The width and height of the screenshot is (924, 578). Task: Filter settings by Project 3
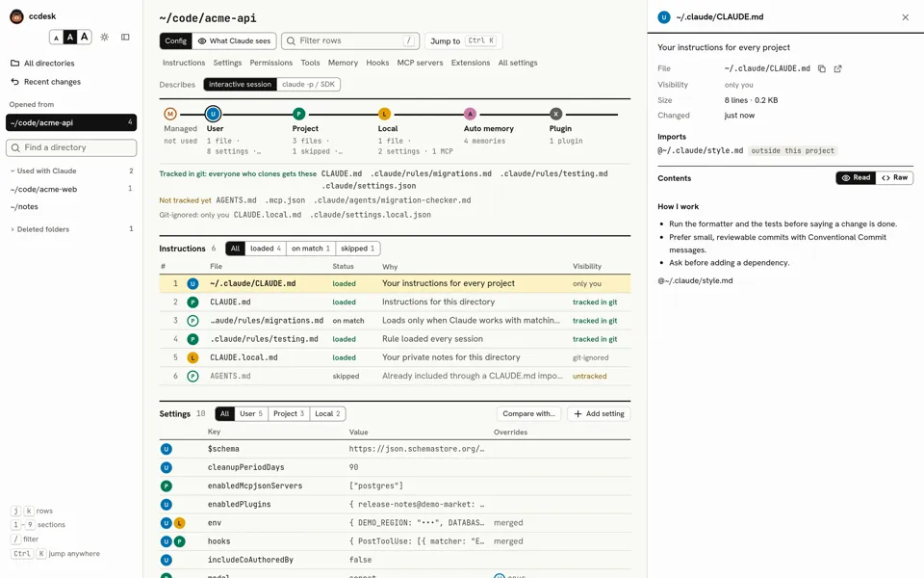(289, 413)
